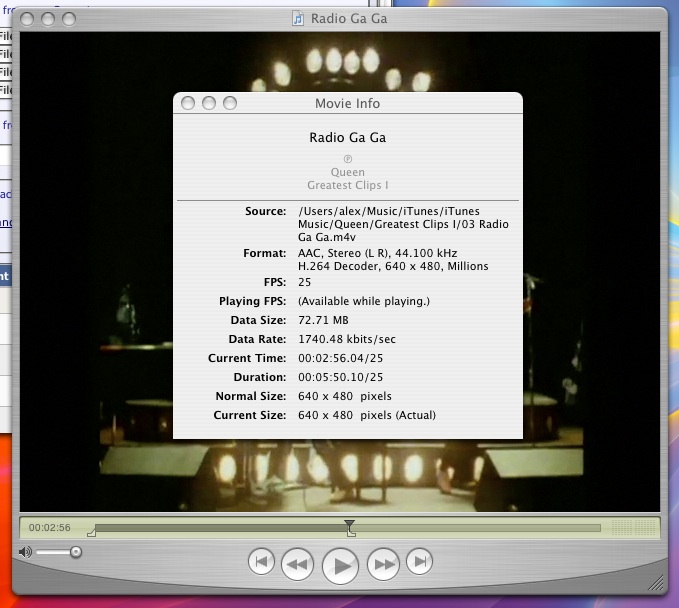Start playback with the Play button
This screenshot has width=679, height=608.
[340, 566]
